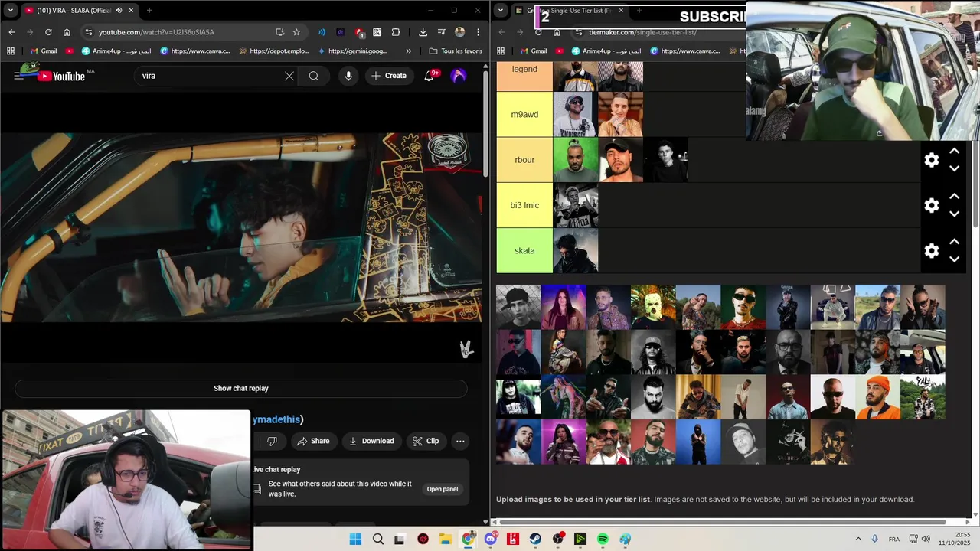This screenshot has width=980, height=551.
Task: Click Show chat replay button
Action: tap(241, 388)
